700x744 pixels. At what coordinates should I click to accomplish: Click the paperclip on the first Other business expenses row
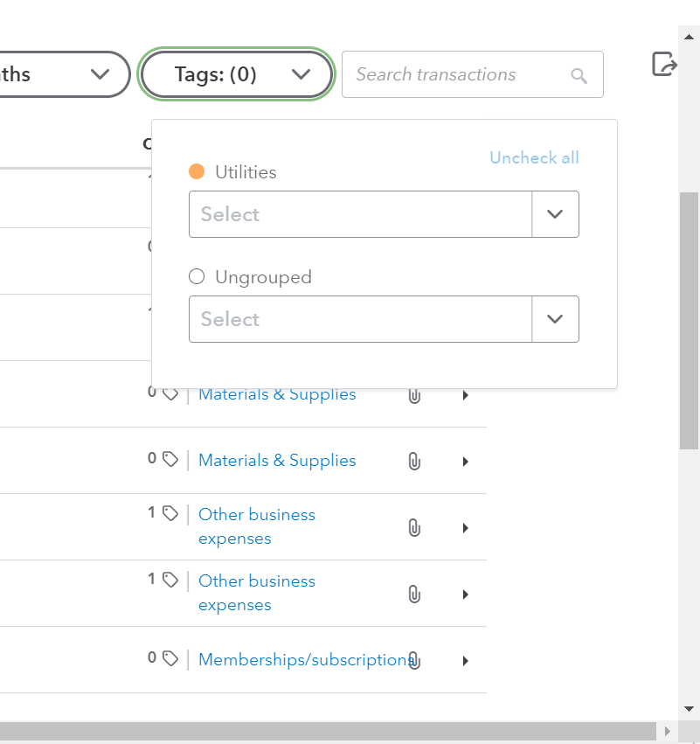413,527
